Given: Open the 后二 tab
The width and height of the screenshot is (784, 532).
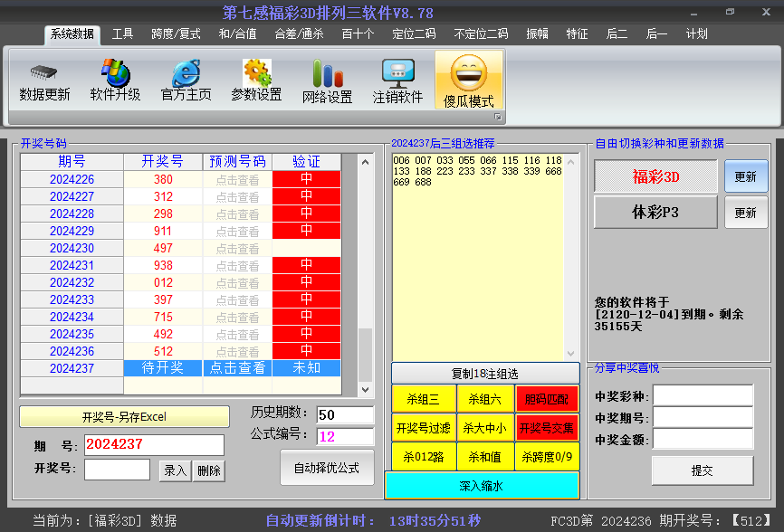Looking at the screenshot, I should (x=617, y=34).
